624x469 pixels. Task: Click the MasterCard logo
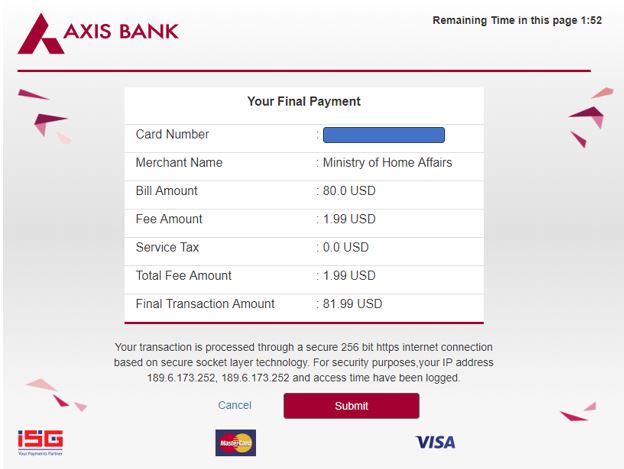236,443
